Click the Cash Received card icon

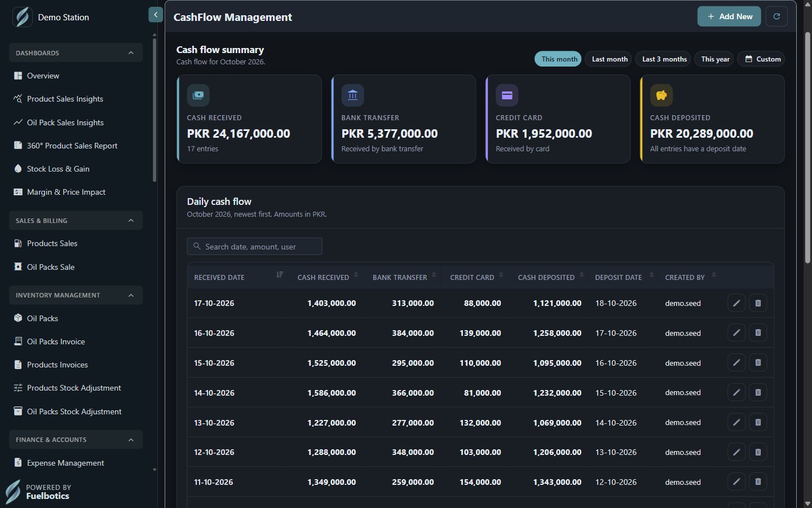198,95
